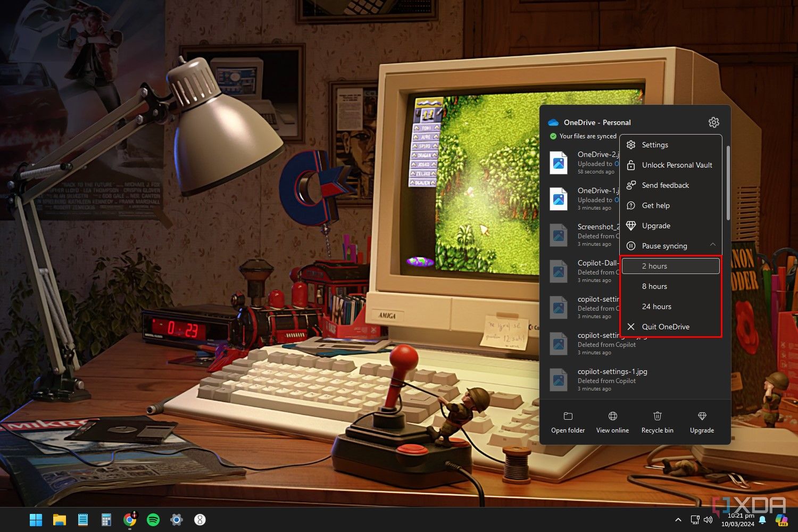Open Copilot preview icon in the taskbar
The width and height of the screenshot is (798, 532).
click(782, 520)
